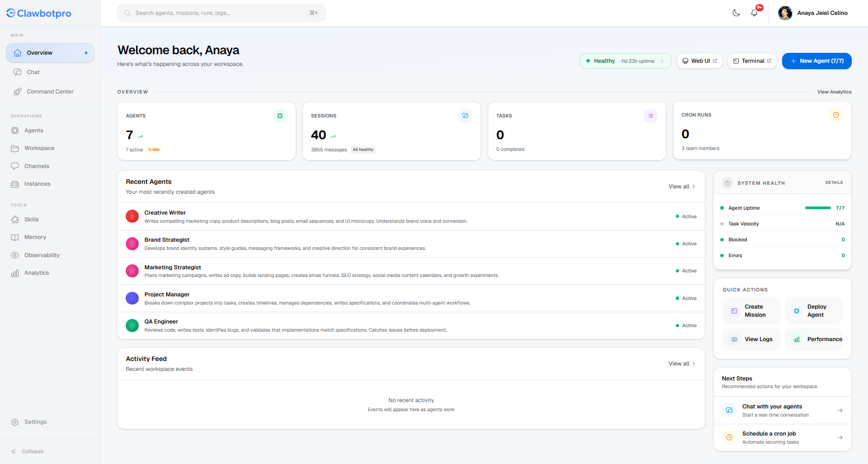Click the Agent Uptime progress bar
Screen dimensions: 868x464
tap(817, 208)
